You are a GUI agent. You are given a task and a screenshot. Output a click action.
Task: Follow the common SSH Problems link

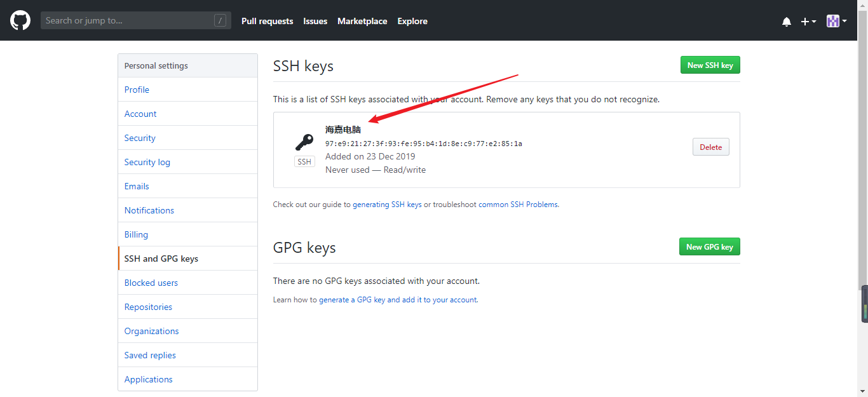(x=518, y=205)
